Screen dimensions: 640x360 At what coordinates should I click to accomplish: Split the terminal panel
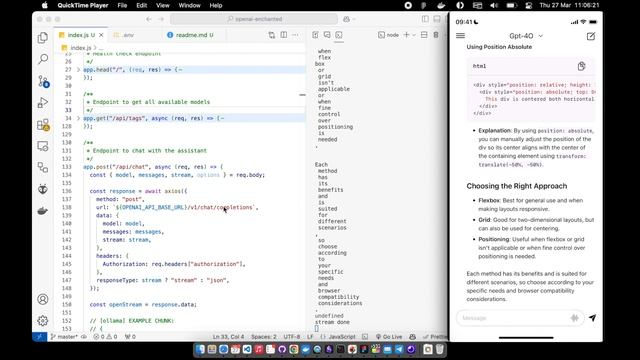click(424, 35)
